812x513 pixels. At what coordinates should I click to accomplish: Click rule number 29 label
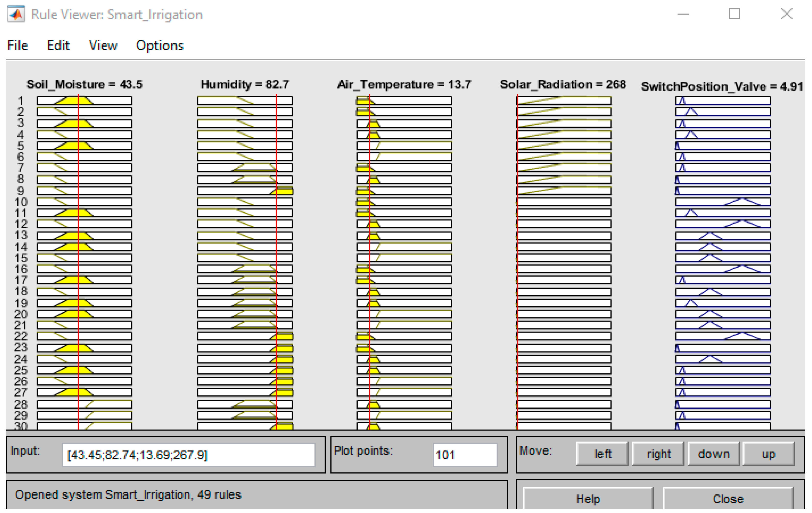click(21, 415)
